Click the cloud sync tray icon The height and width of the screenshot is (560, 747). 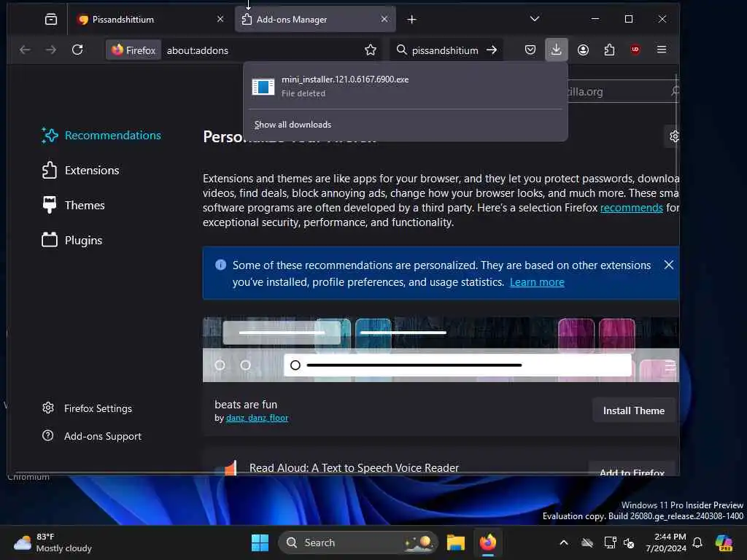tap(587, 542)
